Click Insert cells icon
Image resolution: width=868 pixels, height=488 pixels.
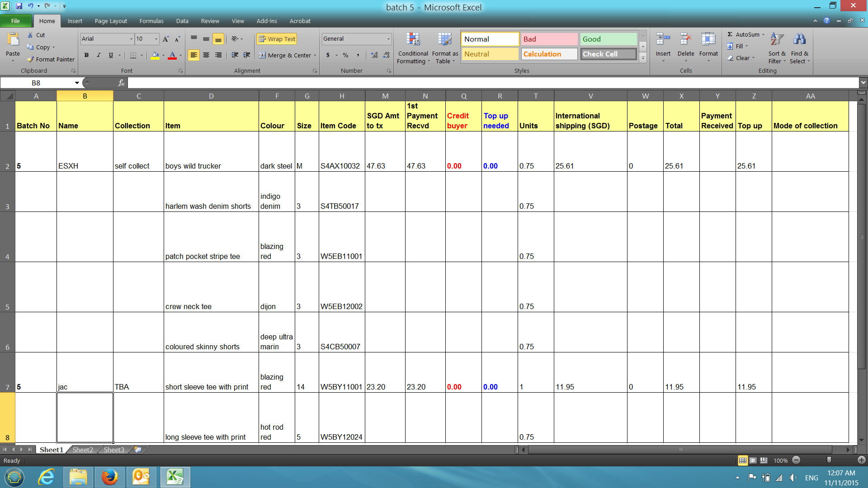[663, 39]
